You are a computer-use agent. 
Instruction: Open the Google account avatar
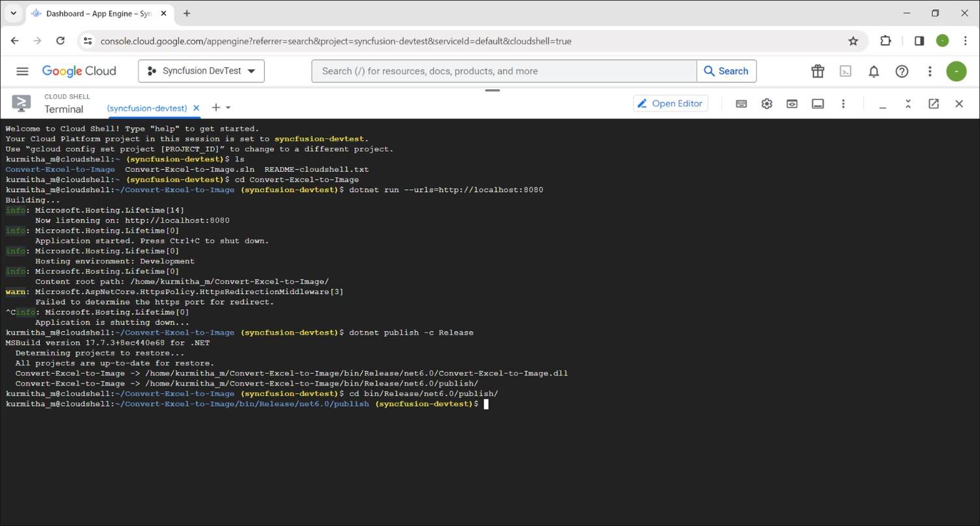tap(956, 71)
